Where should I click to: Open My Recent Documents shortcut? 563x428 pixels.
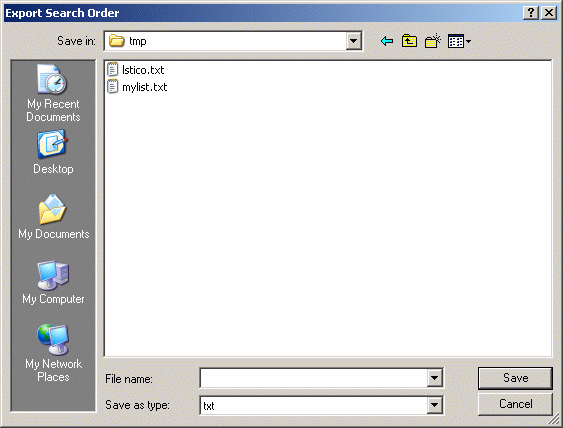pyautogui.click(x=53, y=94)
